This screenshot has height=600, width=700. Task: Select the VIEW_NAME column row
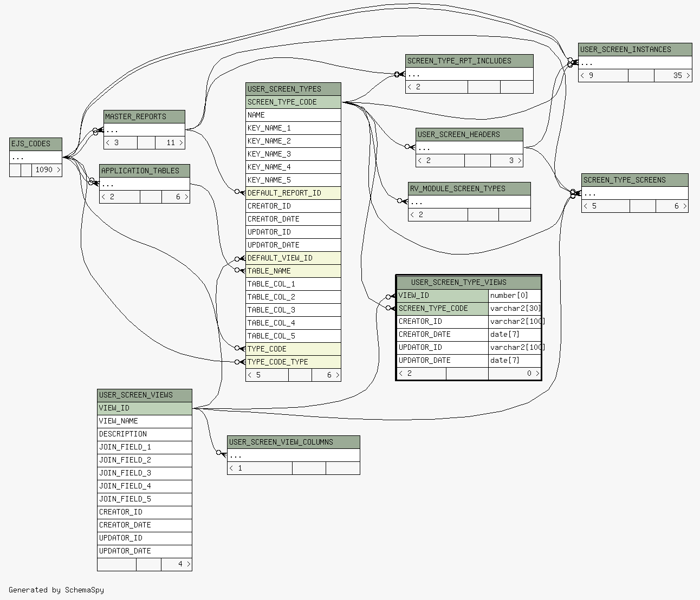coord(145,421)
